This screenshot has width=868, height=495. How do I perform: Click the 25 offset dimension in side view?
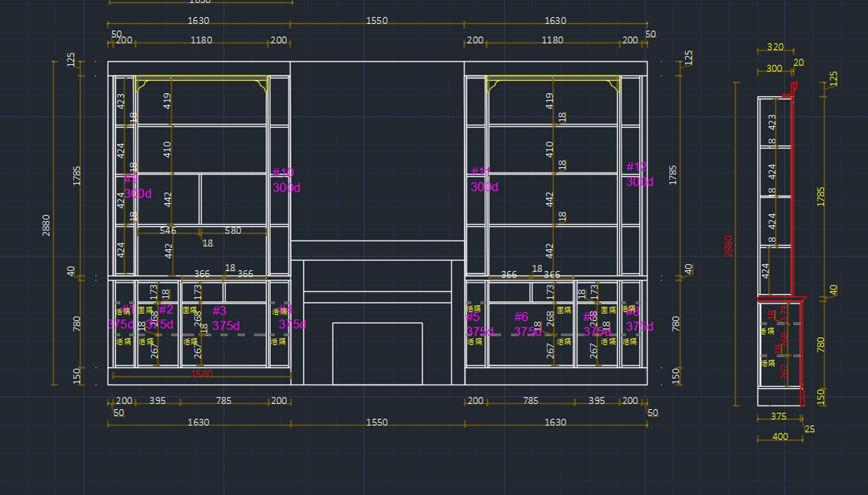pos(809,429)
